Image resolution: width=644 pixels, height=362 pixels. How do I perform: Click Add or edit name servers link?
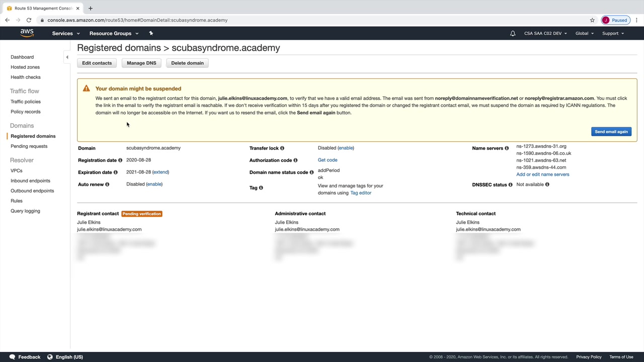(542, 174)
